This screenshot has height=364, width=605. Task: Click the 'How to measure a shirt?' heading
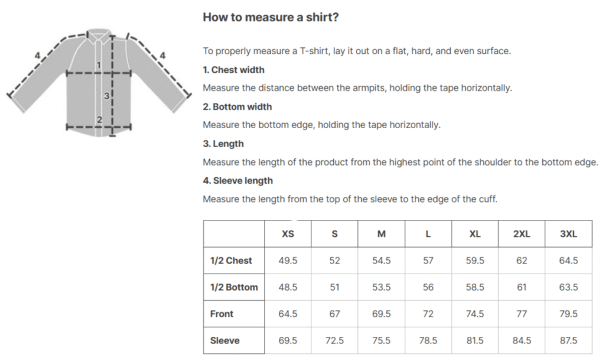pos(271,17)
